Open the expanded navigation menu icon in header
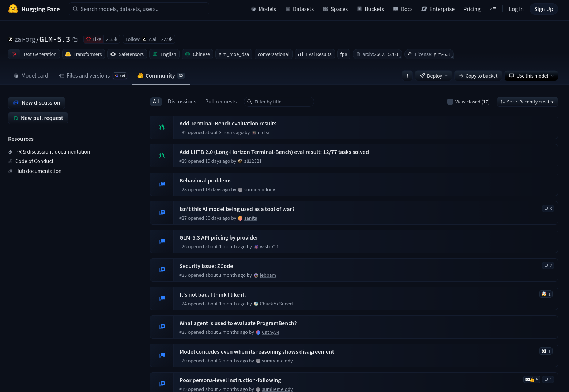 (x=493, y=9)
